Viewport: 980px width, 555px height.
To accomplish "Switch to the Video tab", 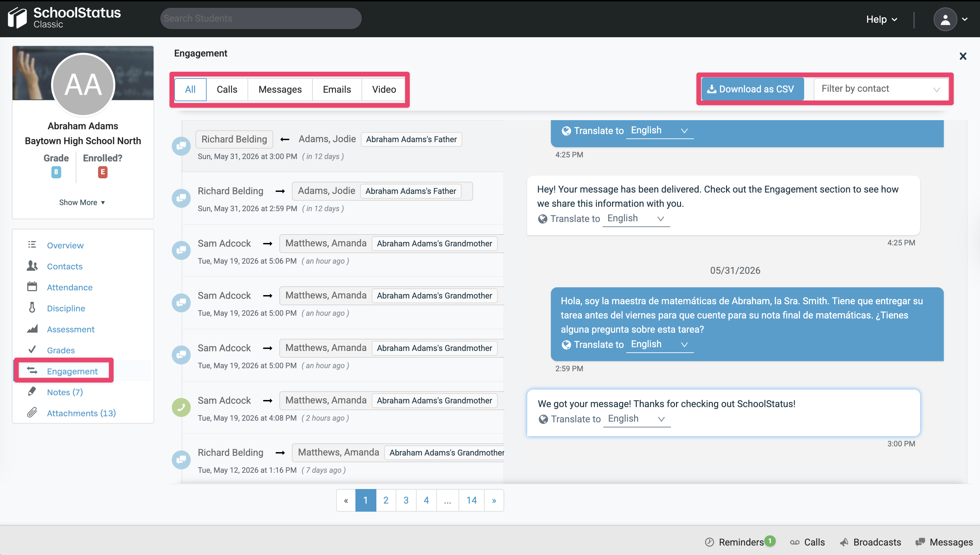I will tap(384, 89).
